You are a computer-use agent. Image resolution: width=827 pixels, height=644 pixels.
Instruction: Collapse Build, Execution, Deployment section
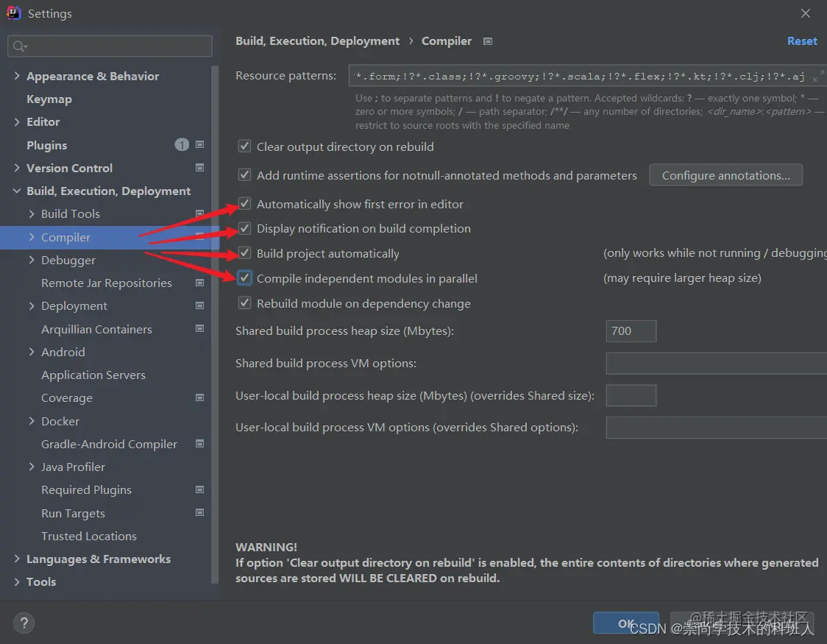17,191
